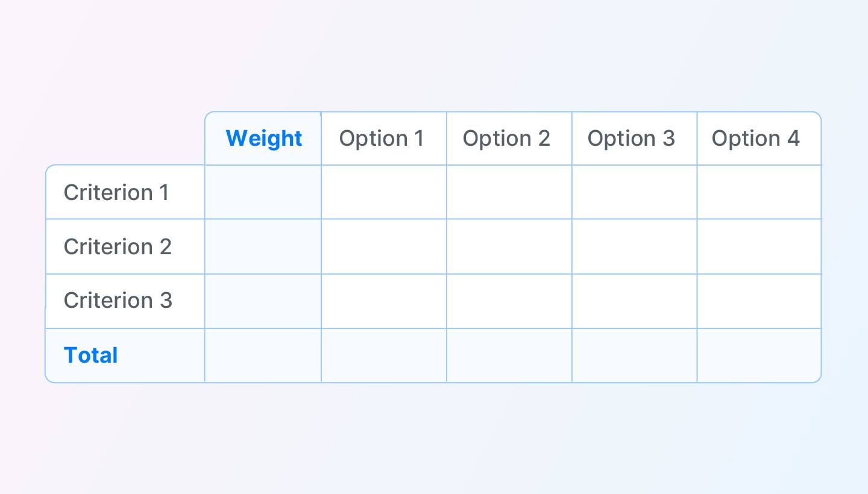The image size is (868, 494).
Task: Click the Total cell under Option 4
Action: point(759,355)
